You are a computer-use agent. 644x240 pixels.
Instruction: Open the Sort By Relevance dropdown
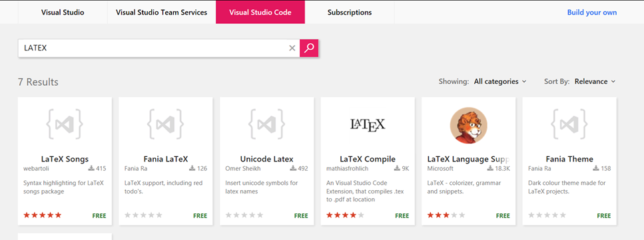[x=595, y=81]
